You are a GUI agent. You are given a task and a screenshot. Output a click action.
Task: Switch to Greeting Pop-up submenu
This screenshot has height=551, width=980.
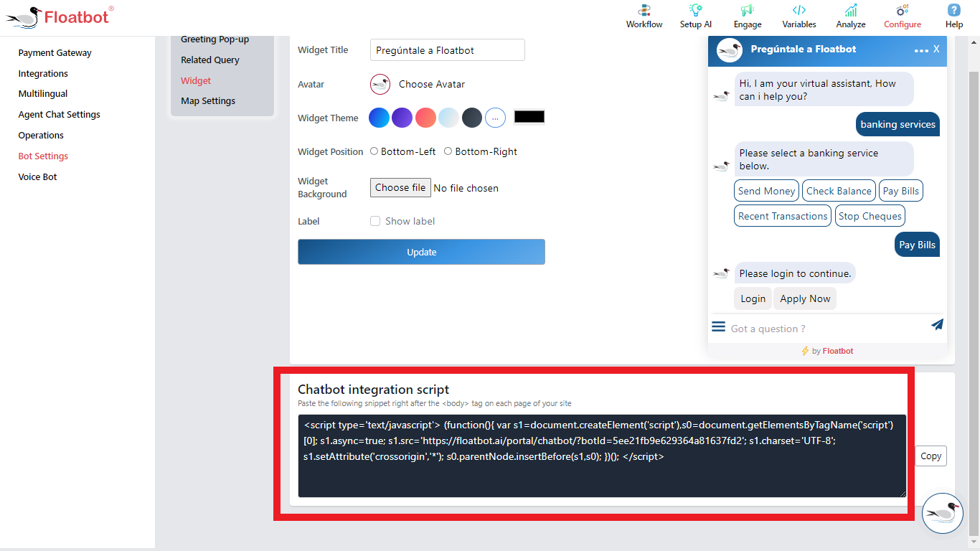[x=215, y=39]
